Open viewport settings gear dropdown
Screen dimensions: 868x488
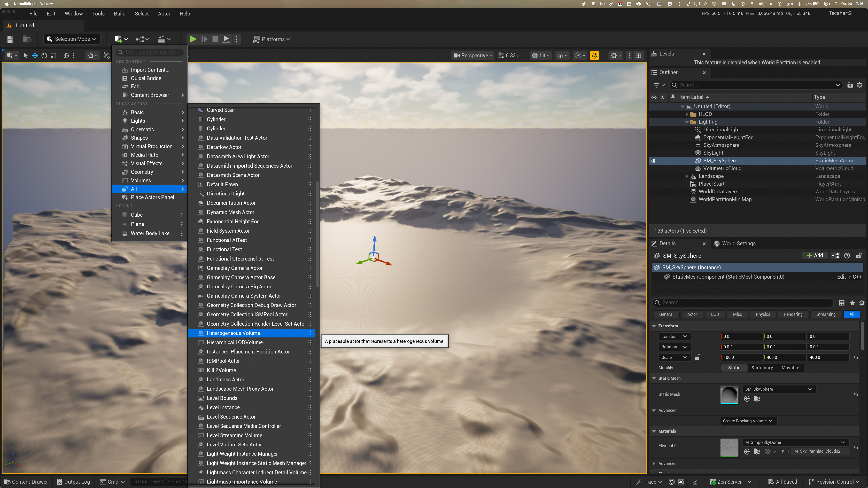click(x=616, y=56)
